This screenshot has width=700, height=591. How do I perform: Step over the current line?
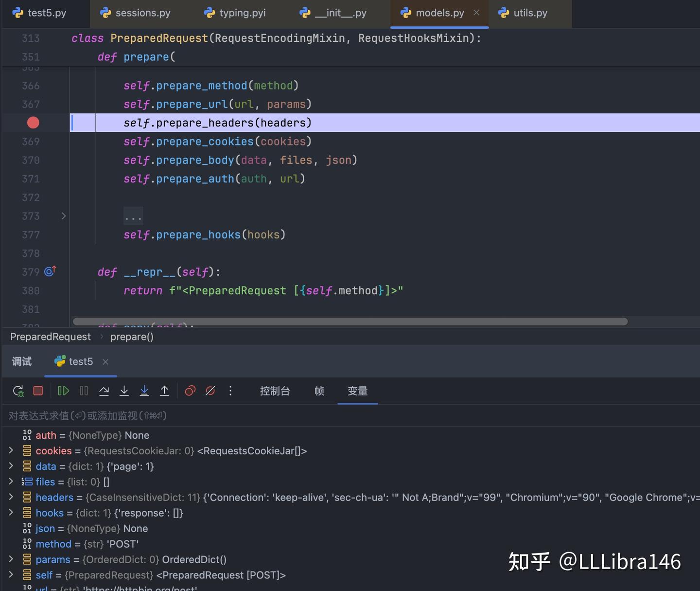point(104,391)
